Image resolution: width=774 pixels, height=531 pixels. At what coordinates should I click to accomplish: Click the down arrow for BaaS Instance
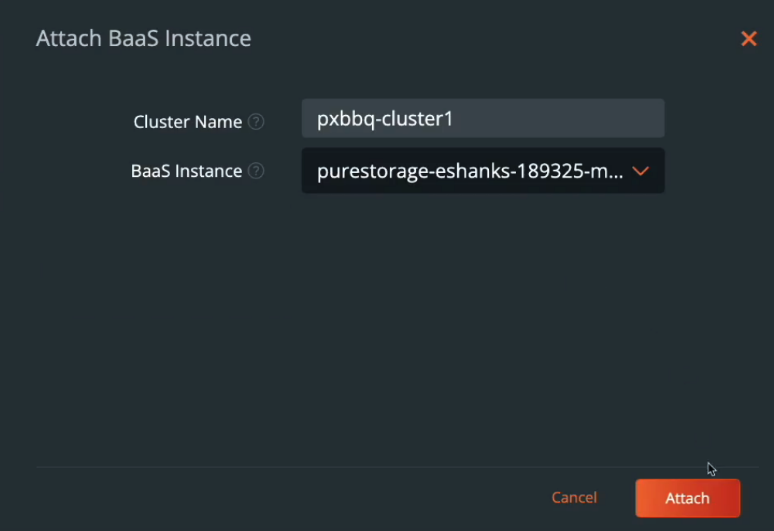coord(640,171)
